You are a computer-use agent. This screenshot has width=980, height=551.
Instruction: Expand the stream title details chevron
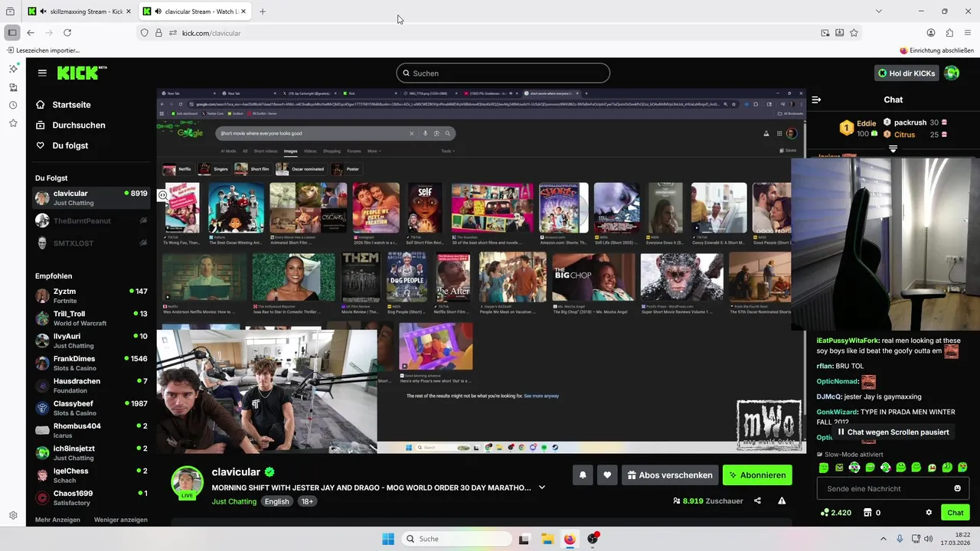point(542,487)
